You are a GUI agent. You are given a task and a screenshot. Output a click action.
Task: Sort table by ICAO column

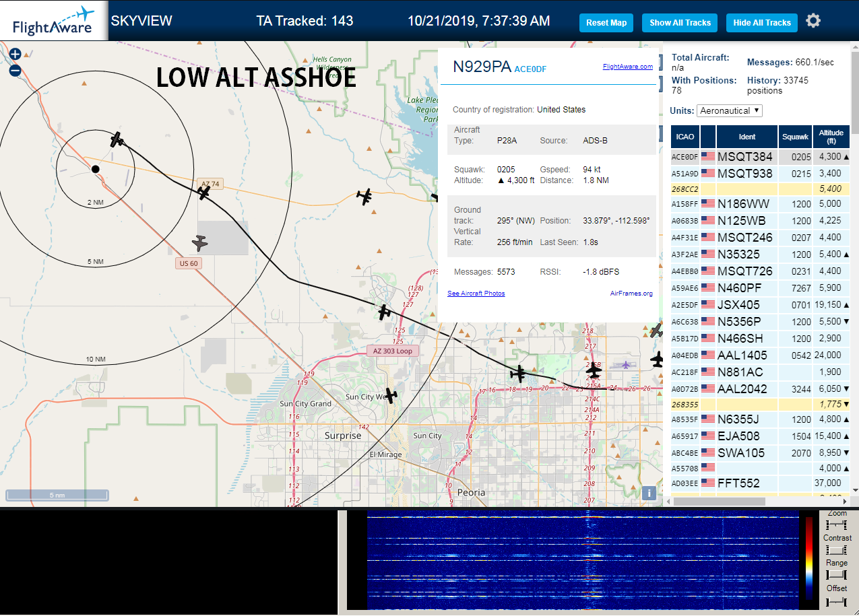[x=685, y=137]
